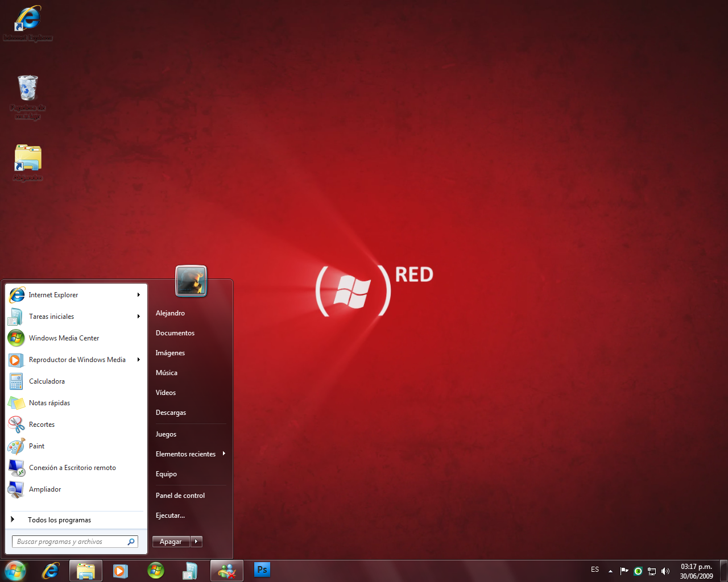The height and width of the screenshot is (582, 728).
Task: Expand Todos los programas
Action: tap(60, 519)
